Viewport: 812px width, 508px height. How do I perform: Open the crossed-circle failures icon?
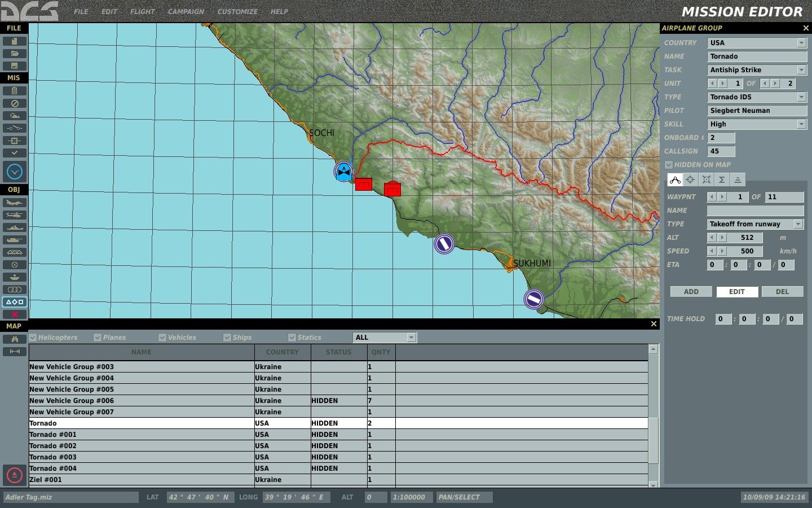pyautogui.click(x=15, y=103)
